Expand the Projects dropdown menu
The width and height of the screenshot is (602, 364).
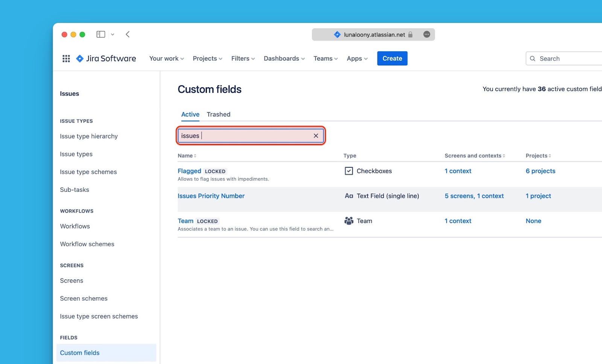tap(207, 59)
